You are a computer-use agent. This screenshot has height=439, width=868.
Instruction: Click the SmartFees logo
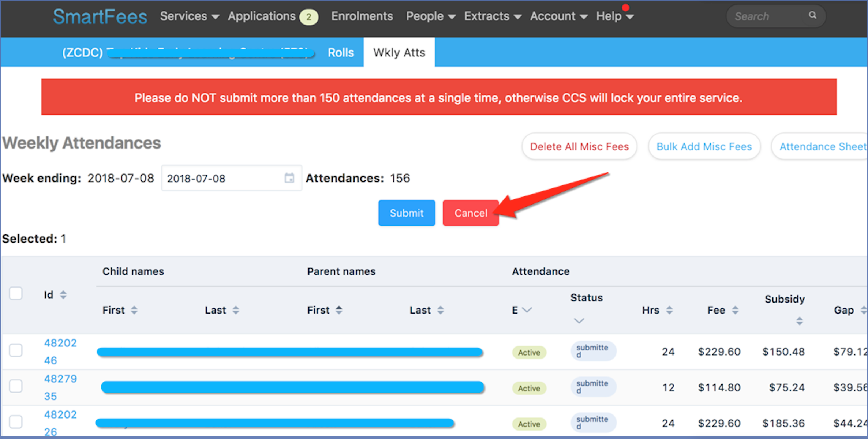[100, 16]
